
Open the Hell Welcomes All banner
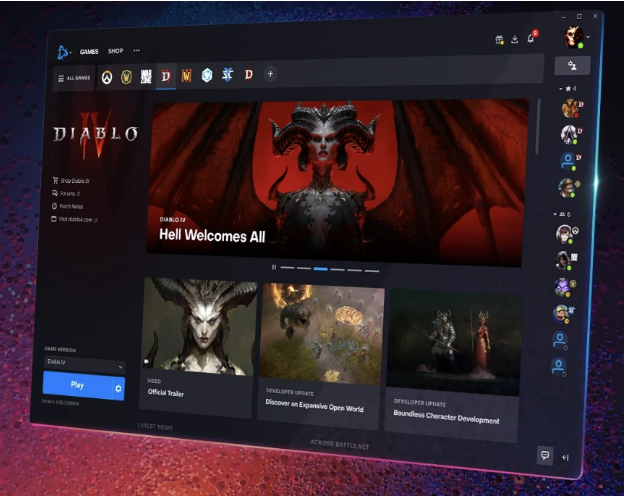point(337,182)
